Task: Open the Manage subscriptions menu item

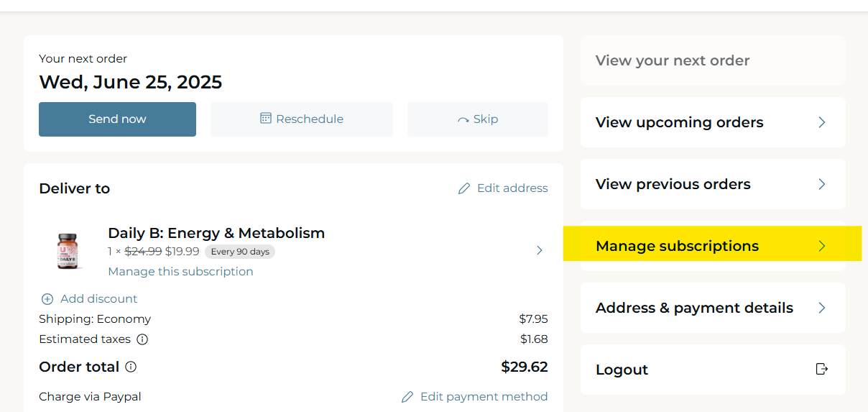Action: coord(677,246)
